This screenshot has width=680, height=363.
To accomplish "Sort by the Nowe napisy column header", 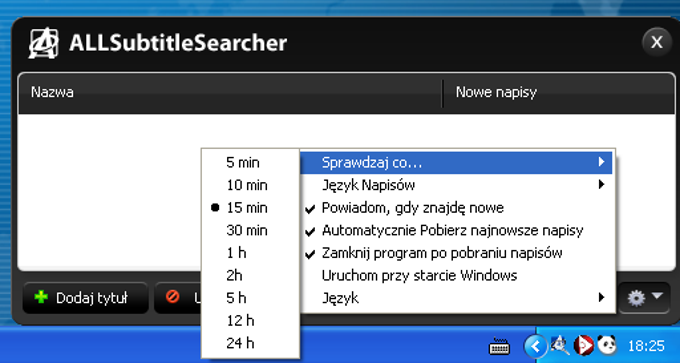I will (559, 92).
